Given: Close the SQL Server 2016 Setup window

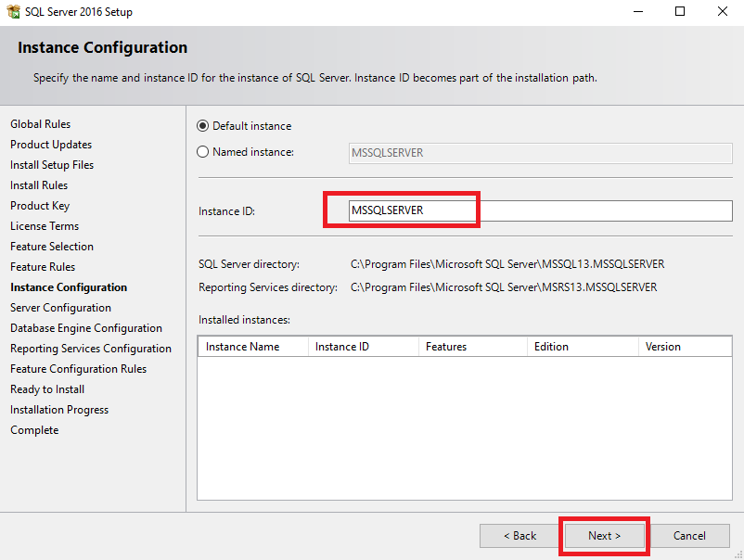Looking at the screenshot, I should (722, 11).
